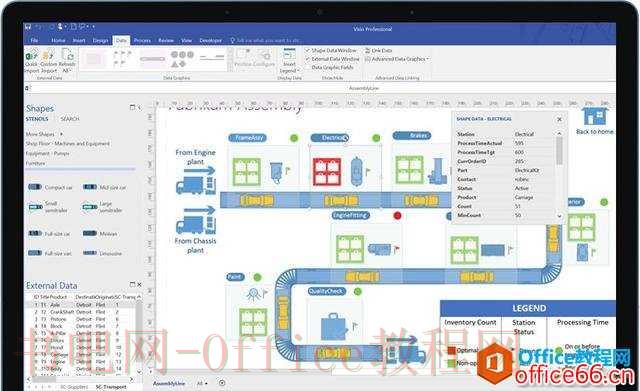Select the Full size van stencil shape
640x391 pixels.
tap(35, 253)
